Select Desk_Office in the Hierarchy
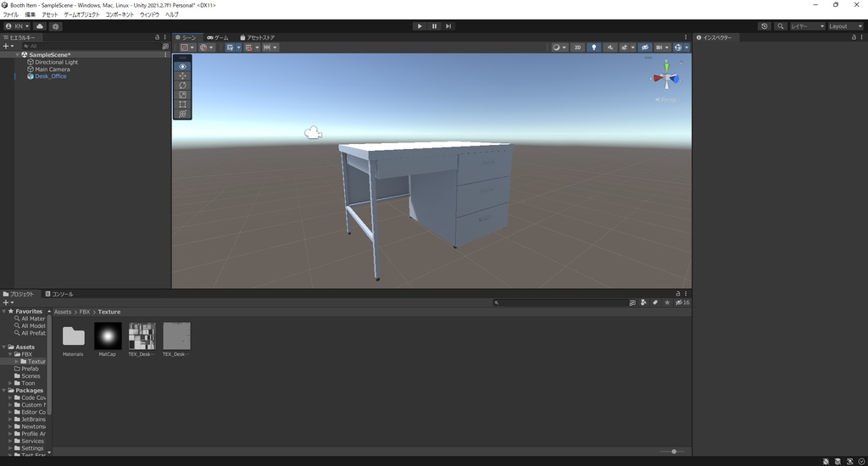Screen dimensions: 868x466 pyautogui.click(x=50, y=76)
